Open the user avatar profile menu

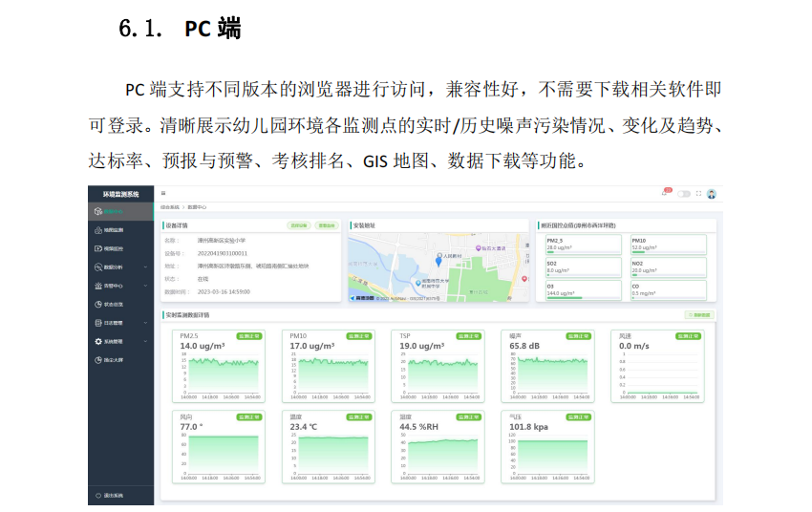tap(712, 194)
